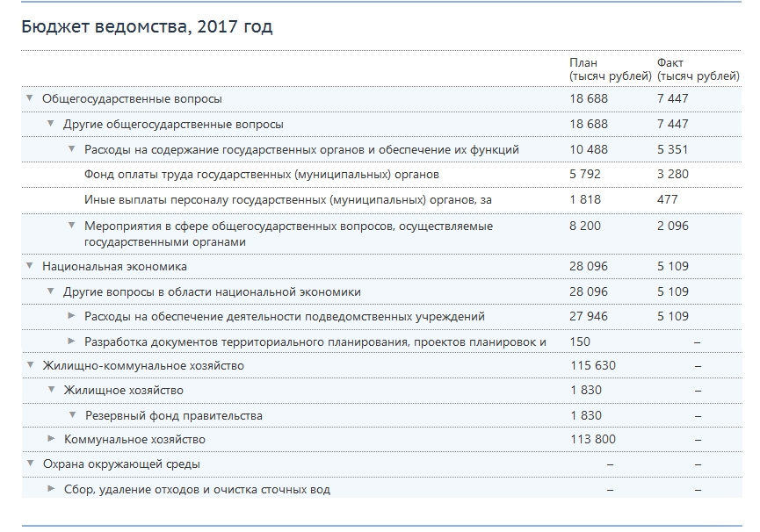The height and width of the screenshot is (532, 760).
Task: Select Охрана окружающей среды label
Action: (121, 464)
